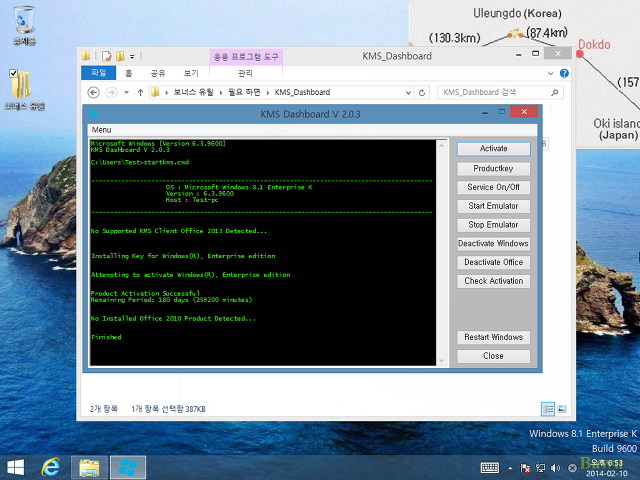Launch Internet Explorer from taskbar
The width and height of the screenshot is (640, 480).
tap(51, 467)
